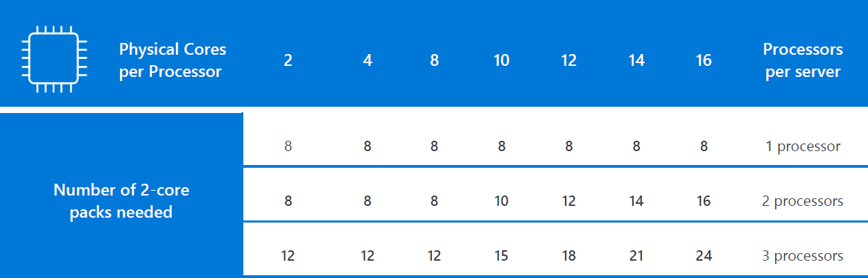Click the 2 processors row label
This screenshot has height=278, width=868.
click(x=803, y=201)
